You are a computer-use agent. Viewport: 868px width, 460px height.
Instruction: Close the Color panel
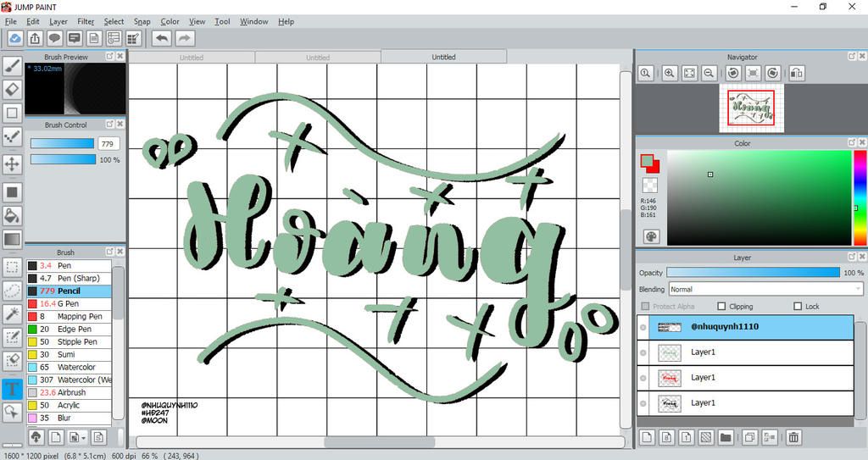(x=862, y=143)
